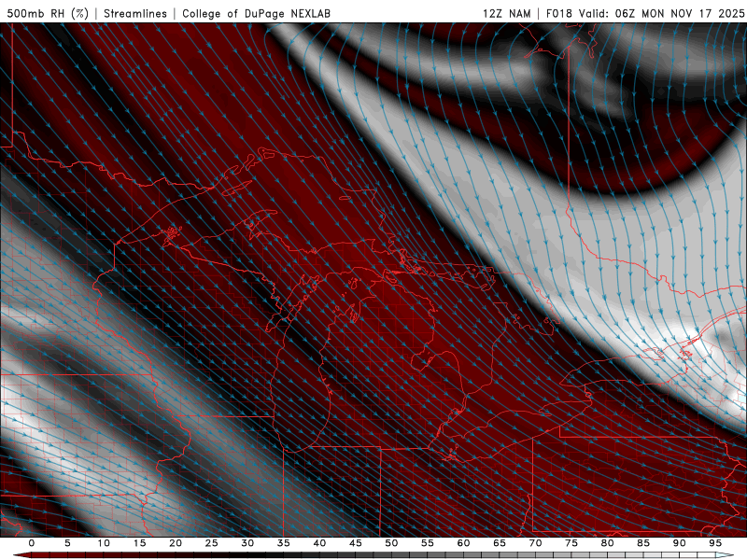Click the 65 label on the color scale
This screenshot has height=560, width=747.
click(500, 543)
